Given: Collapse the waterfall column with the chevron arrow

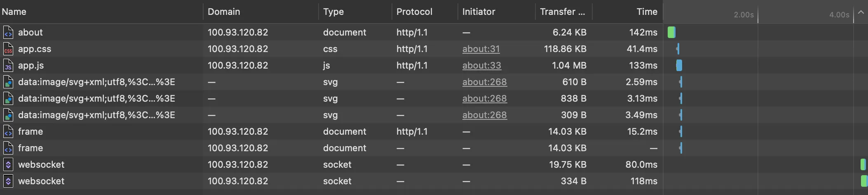Looking at the screenshot, I should tap(861, 12).
